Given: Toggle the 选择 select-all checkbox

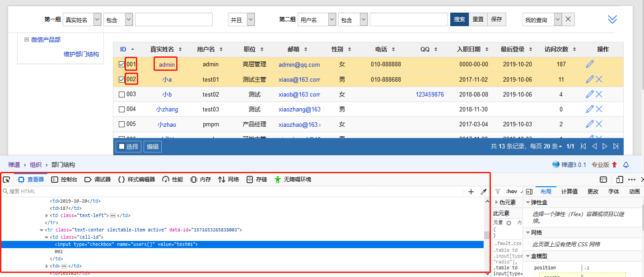Looking at the screenshot, I should pyautogui.click(x=121, y=147).
